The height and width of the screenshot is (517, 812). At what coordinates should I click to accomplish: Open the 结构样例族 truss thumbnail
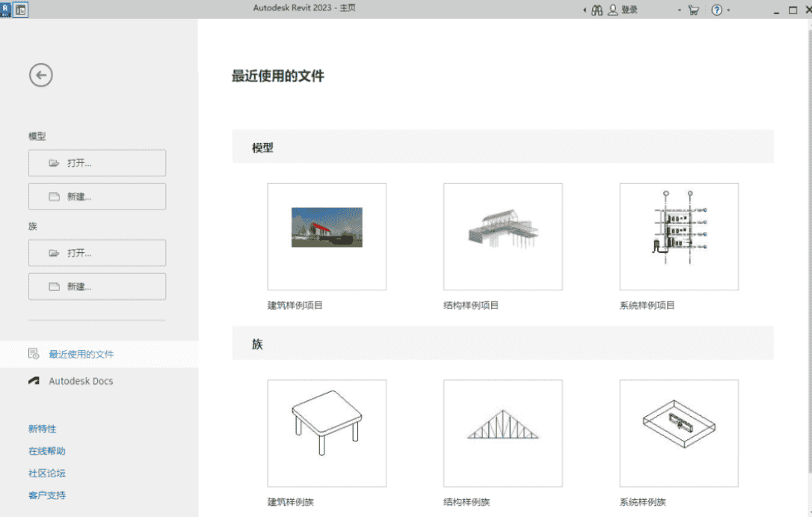click(x=502, y=433)
